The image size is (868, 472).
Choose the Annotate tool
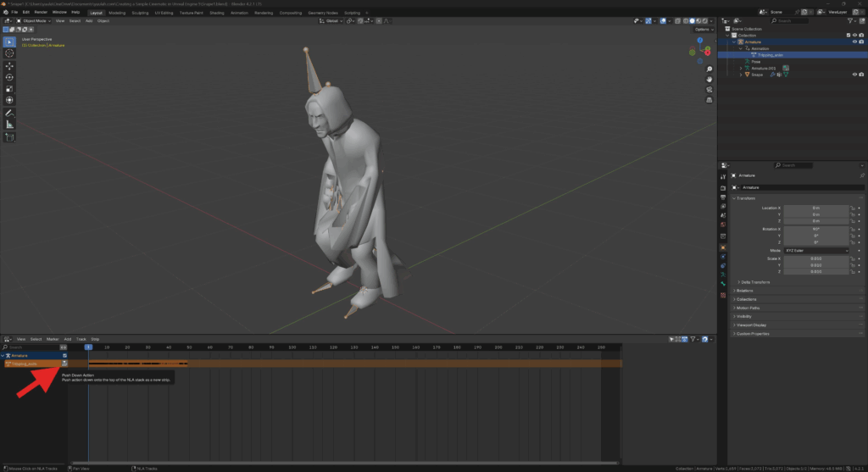point(10,113)
